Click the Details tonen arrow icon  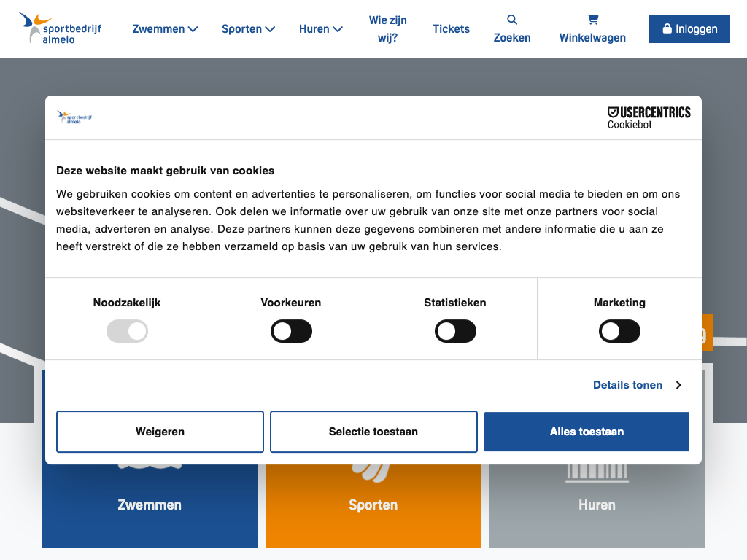678,385
